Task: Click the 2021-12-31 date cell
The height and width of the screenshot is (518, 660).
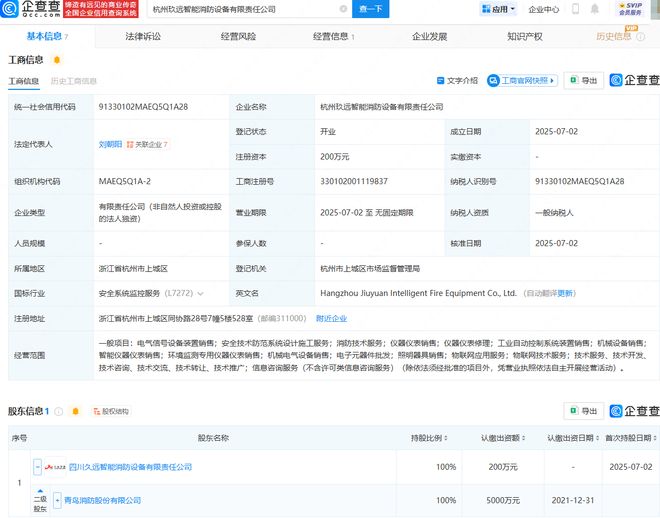Action: [573, 501]
